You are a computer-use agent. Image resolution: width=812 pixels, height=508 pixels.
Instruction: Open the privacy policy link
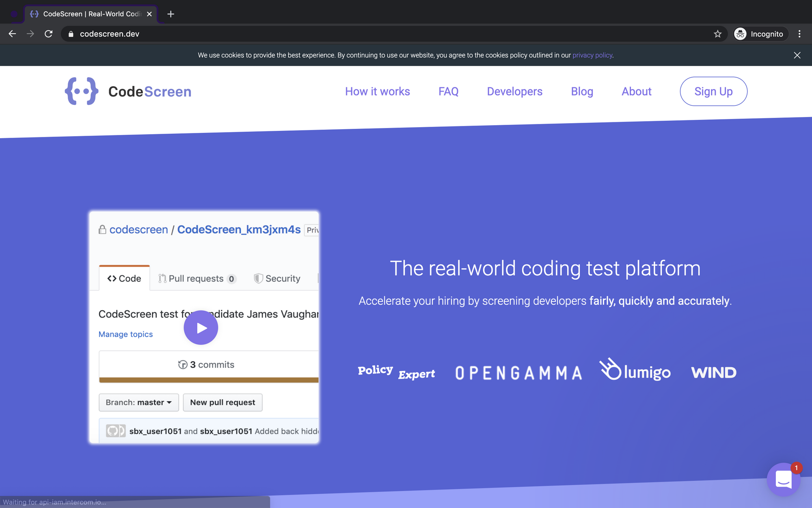(592, 55)
